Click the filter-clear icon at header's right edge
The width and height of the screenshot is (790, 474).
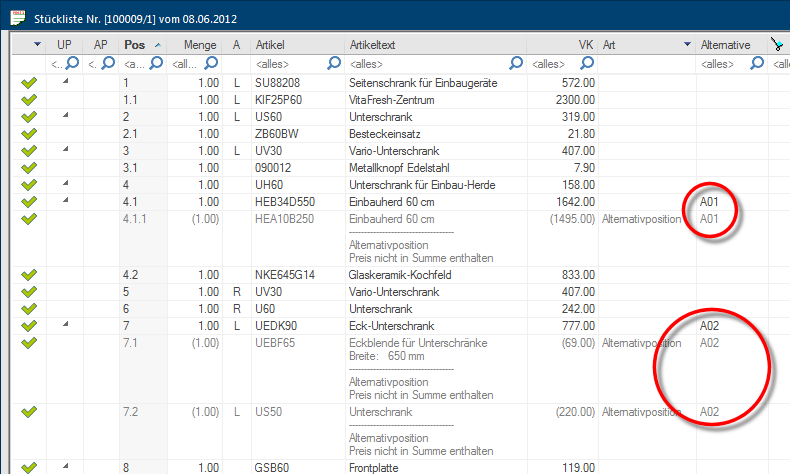776,44
